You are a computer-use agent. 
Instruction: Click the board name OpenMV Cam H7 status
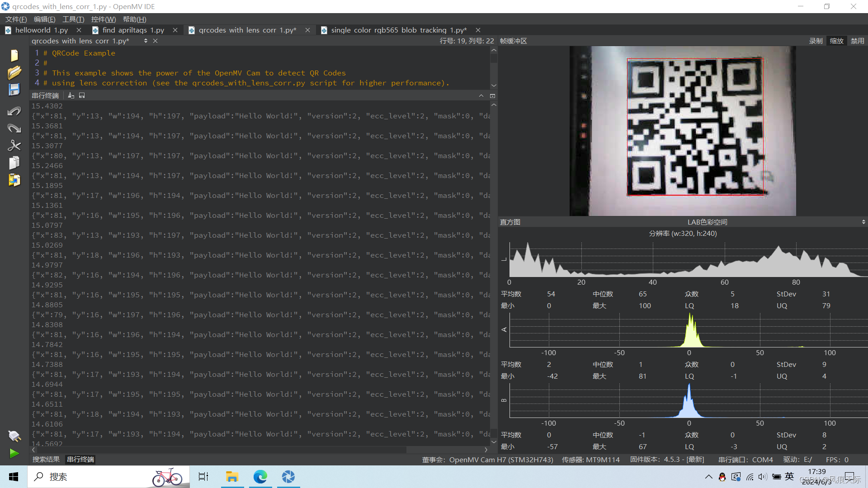tap(488, 460)
